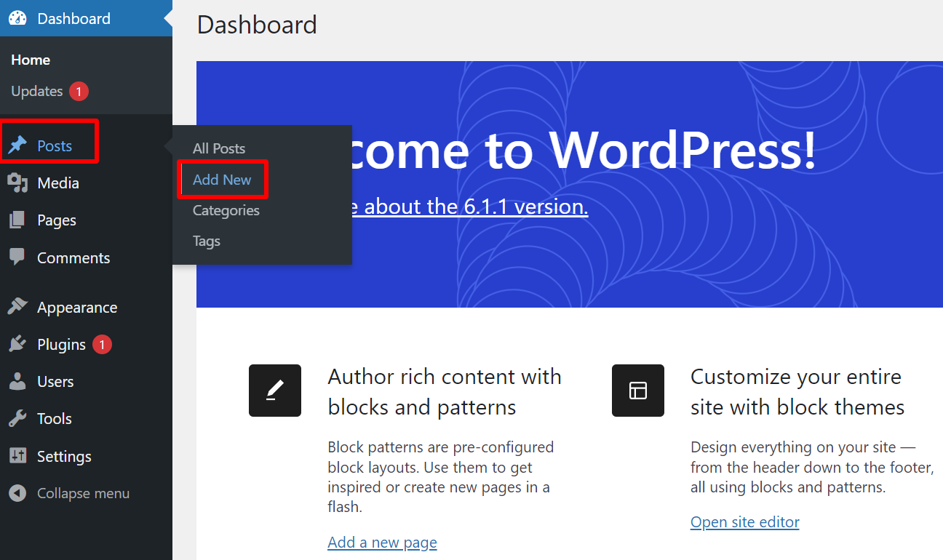The width and height of the screenshot is (943, 560).
Task: Open Appearance via the paintbrush icon
Action: click(x=18, y=307)
